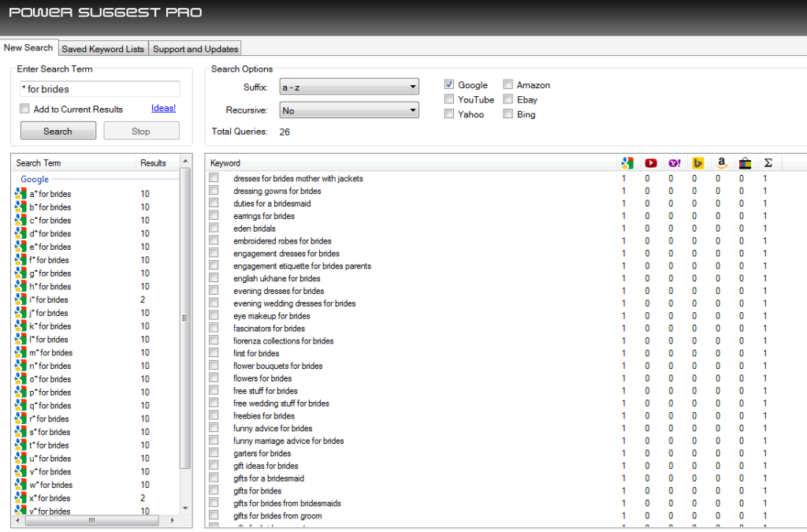Click the search terms vertical scrollbar thumb
This screenshot has height=532, width=807.
click(x=185, y=318)
